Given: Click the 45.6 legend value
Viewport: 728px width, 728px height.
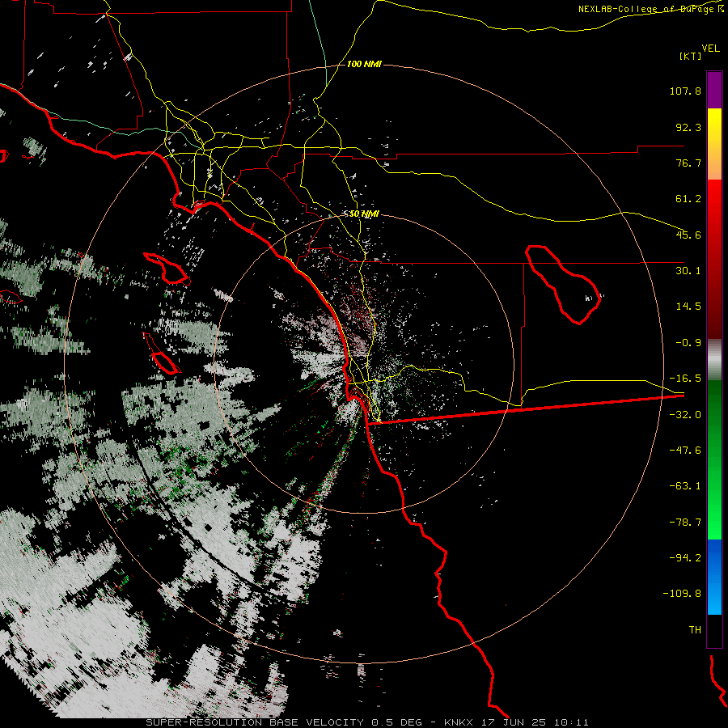Looking at the screenshot, I should coord(688,235).
